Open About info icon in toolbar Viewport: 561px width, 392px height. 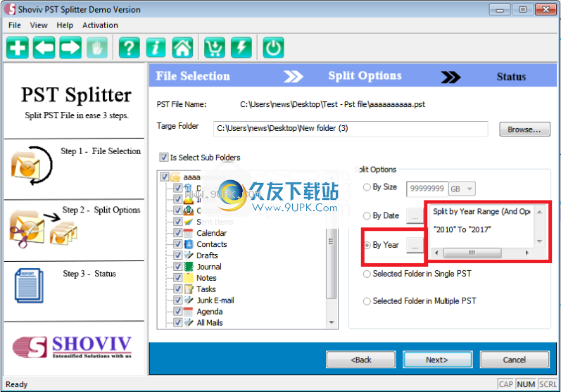156,47
